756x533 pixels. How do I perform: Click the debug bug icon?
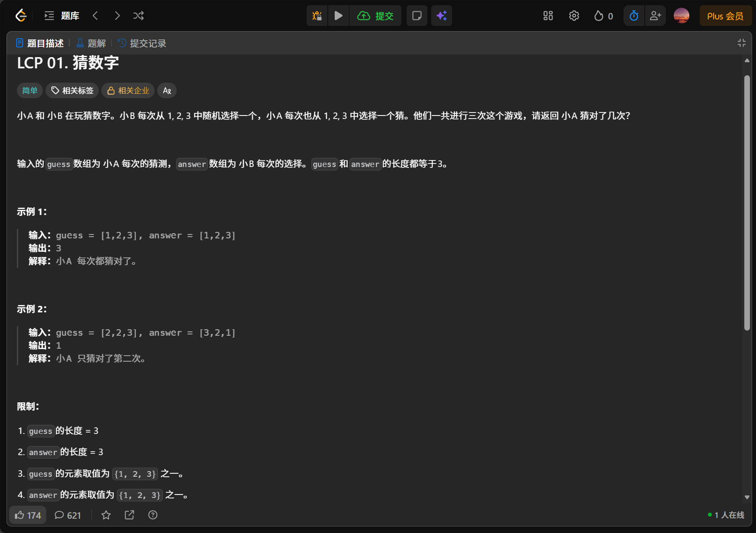317,16
